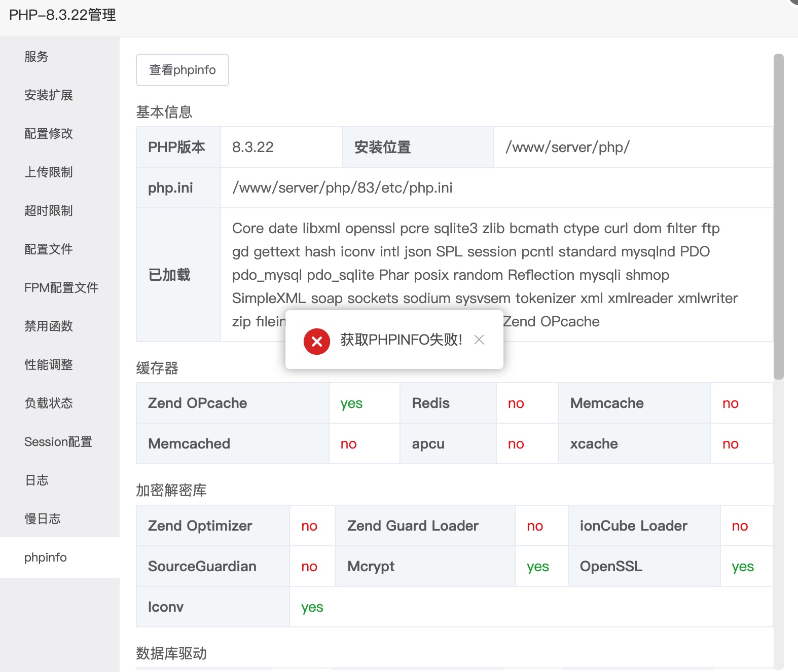
Task: Open the 上传限制 settings
Action: click(x=49, y=172)
